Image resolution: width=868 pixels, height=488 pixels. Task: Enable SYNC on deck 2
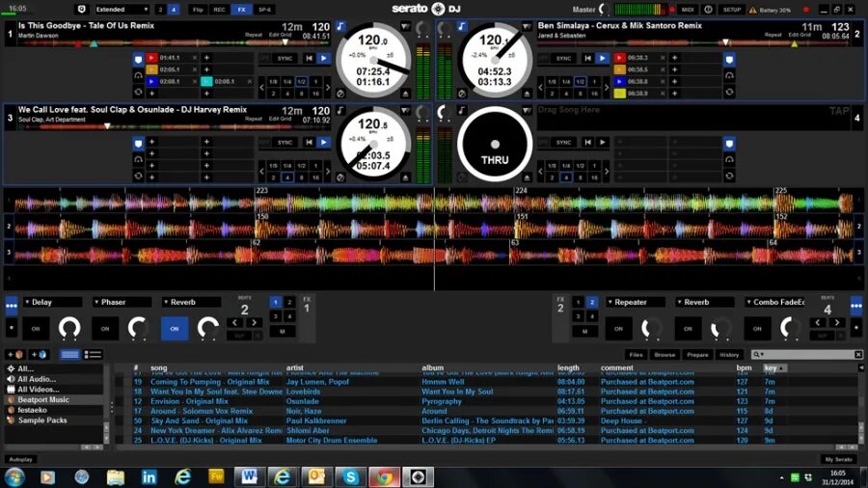(x=563, y=58)
